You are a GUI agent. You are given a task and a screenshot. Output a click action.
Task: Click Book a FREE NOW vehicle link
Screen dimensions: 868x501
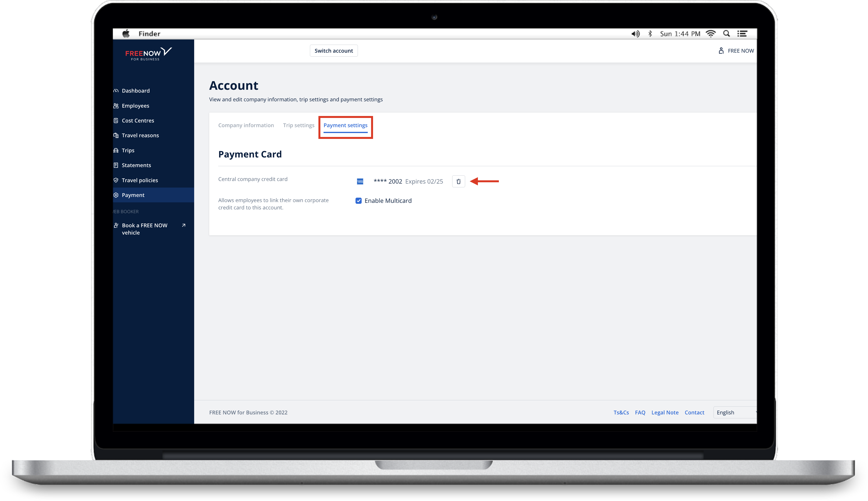click(x=148, y=228)
